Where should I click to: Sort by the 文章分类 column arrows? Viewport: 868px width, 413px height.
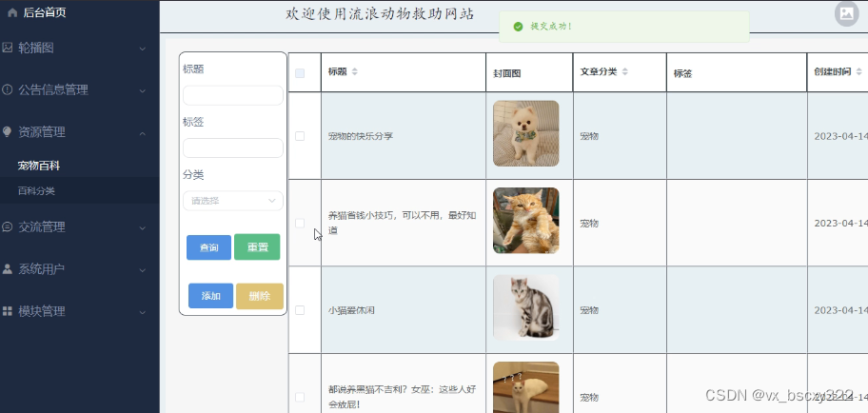pyautogui.click(x=625, y=71)
